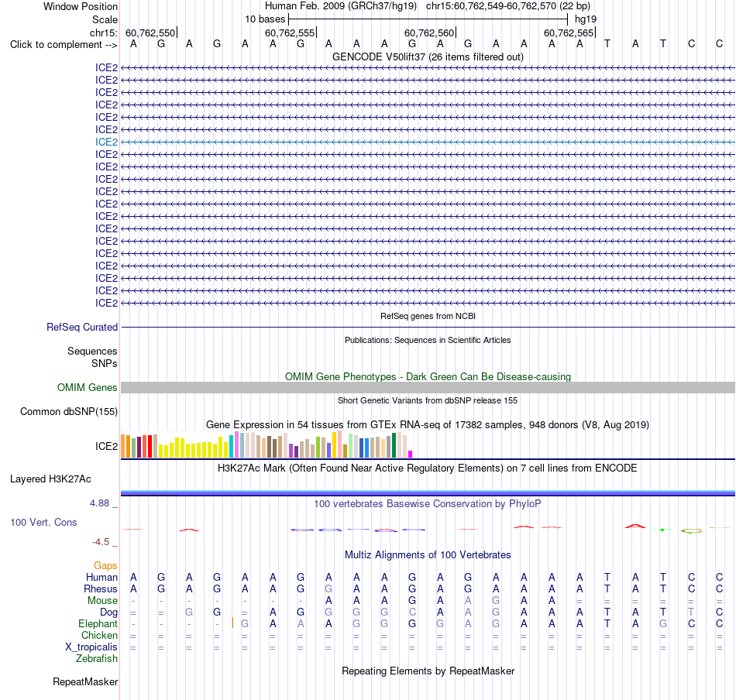The height and width of the screenshot is (700, 736).
Task: Click the '10 bases' scale bar label
Action: click(x=265, y=19)
